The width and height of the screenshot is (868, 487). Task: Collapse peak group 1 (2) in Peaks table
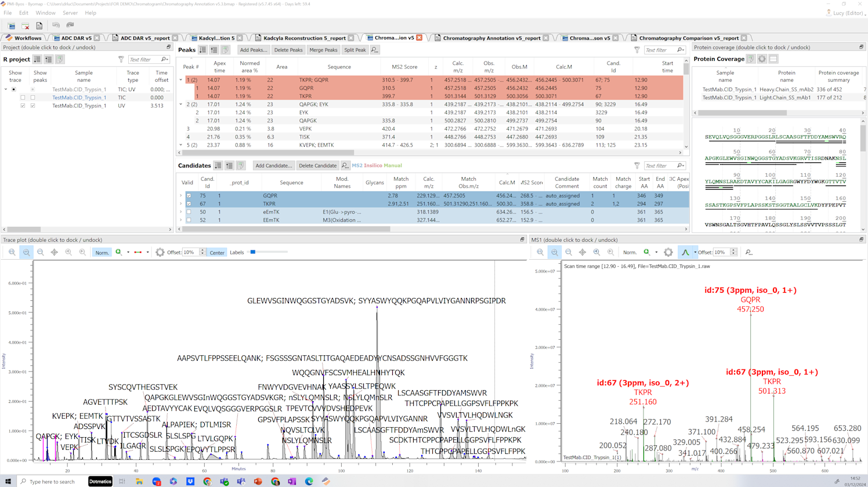point(181,80)
